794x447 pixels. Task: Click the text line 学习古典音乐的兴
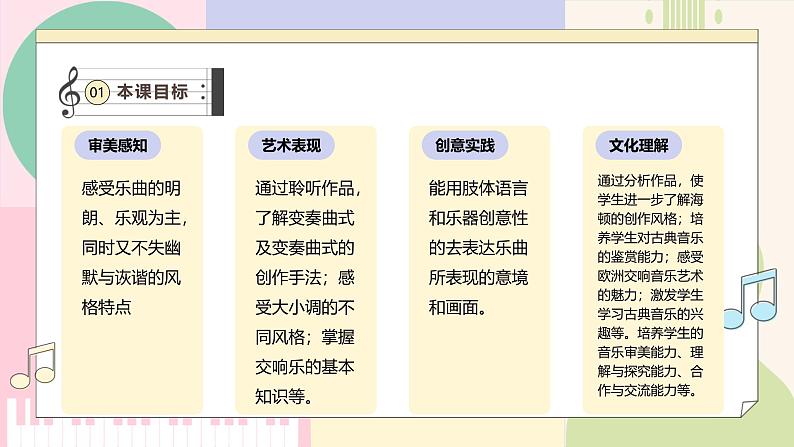coord(650,314)
